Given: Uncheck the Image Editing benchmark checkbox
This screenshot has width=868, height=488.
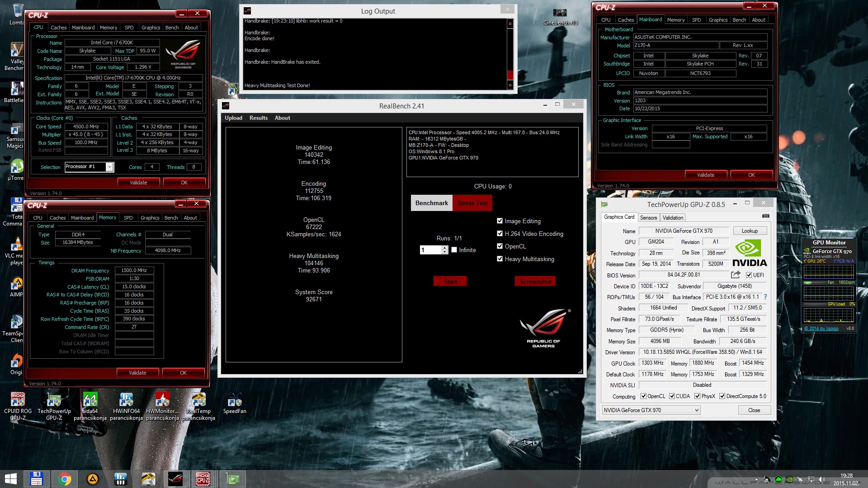Looking at the screenshot, I should click(500, 221).
